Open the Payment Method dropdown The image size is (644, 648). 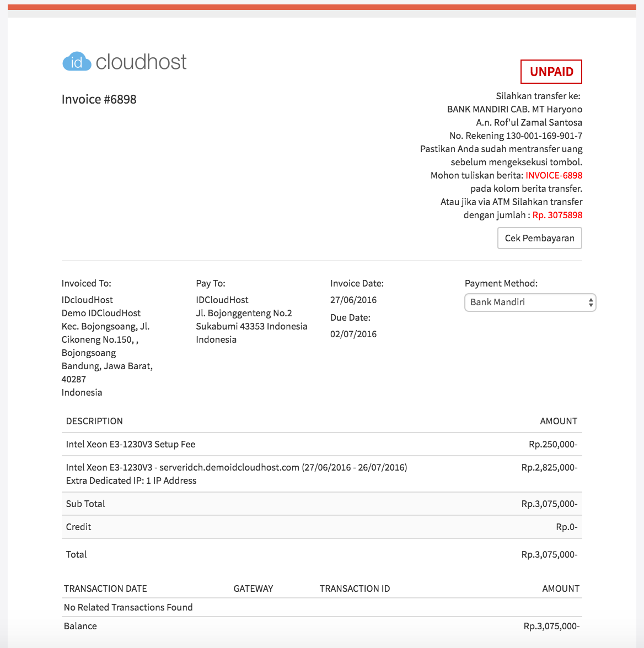tap(529, 303)
